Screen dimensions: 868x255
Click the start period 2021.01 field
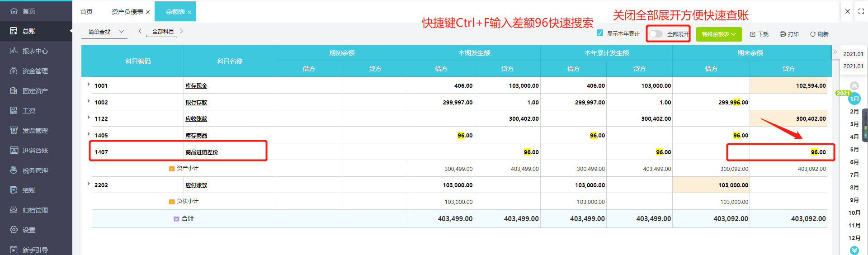coord(853,54)
